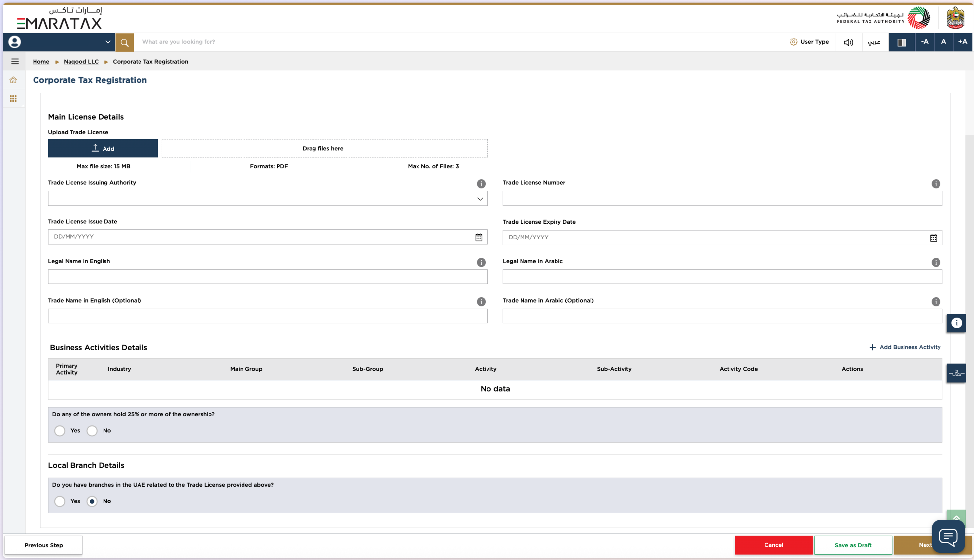Viewport: 974px width, 560px height.
Task: Open the User Type selector
Action: [808, 42]
